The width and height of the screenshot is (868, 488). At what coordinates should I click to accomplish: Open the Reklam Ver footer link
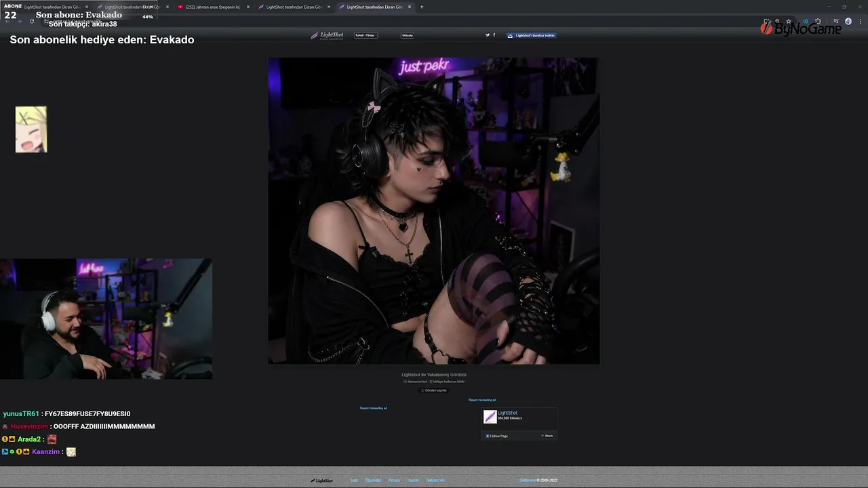[435, 481]
